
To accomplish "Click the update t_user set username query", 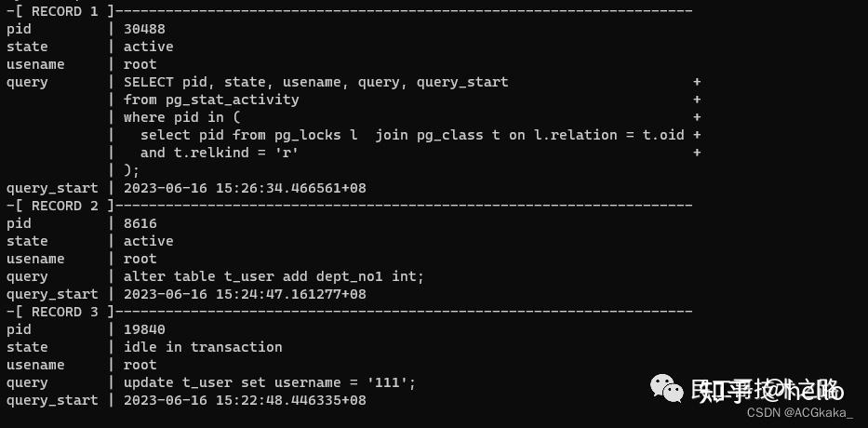I will 270,382.
